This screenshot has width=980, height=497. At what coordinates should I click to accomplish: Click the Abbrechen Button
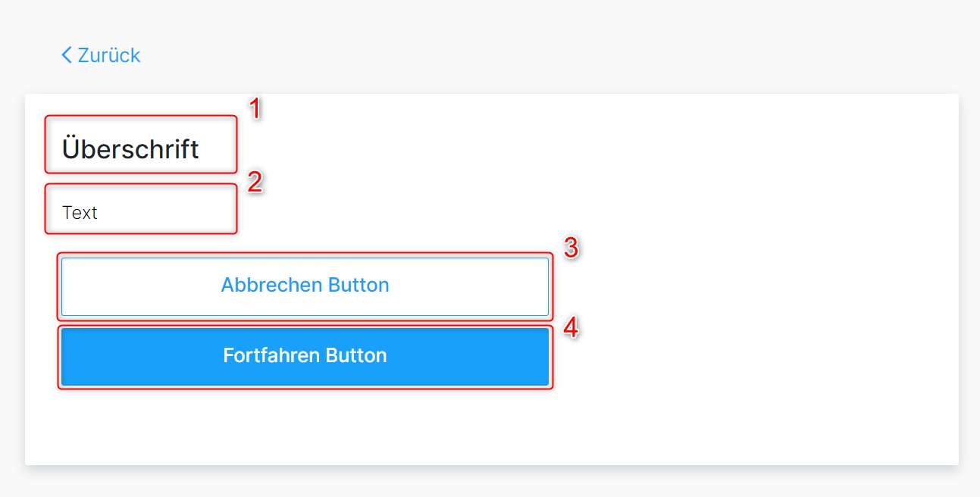point(305,286)
